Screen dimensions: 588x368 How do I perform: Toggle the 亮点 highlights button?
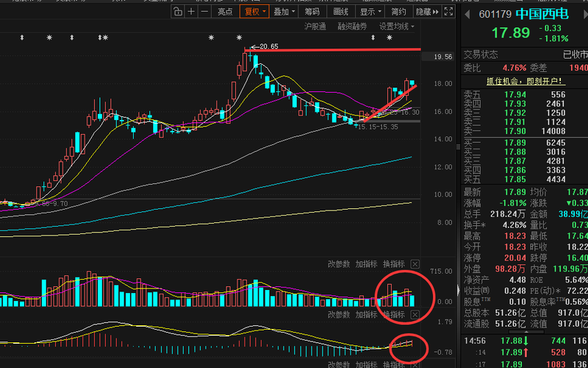tap(225, 12)
